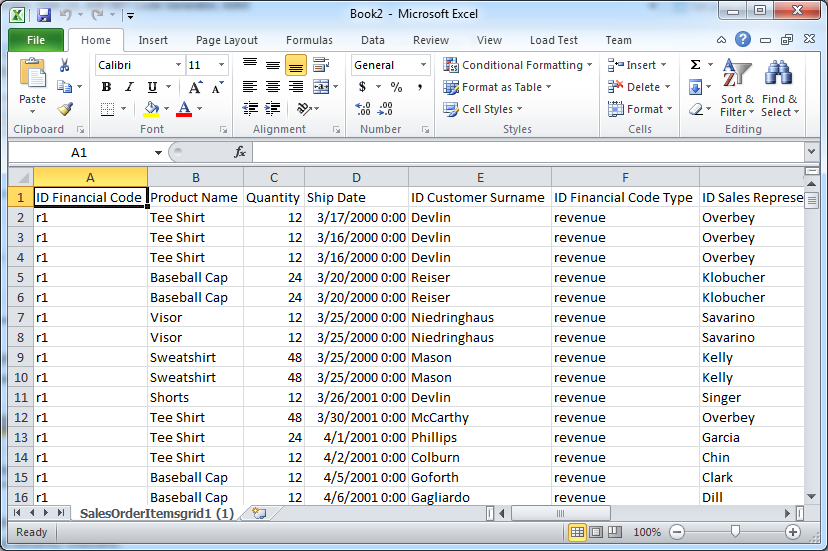The image size is (828, 551).
Task: Open the Name Box dropdown arrow
Action: (158, 153)
